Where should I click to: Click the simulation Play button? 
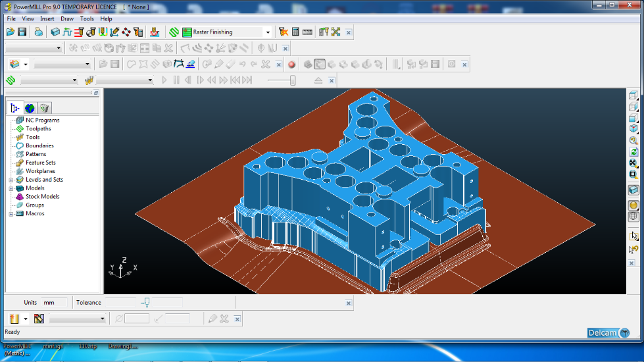[x=164, y=80]
